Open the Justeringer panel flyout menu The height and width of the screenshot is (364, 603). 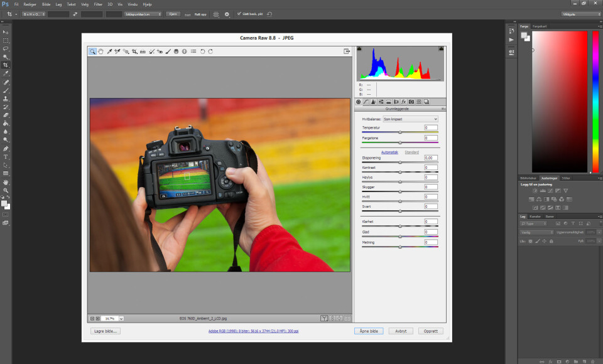600,178
